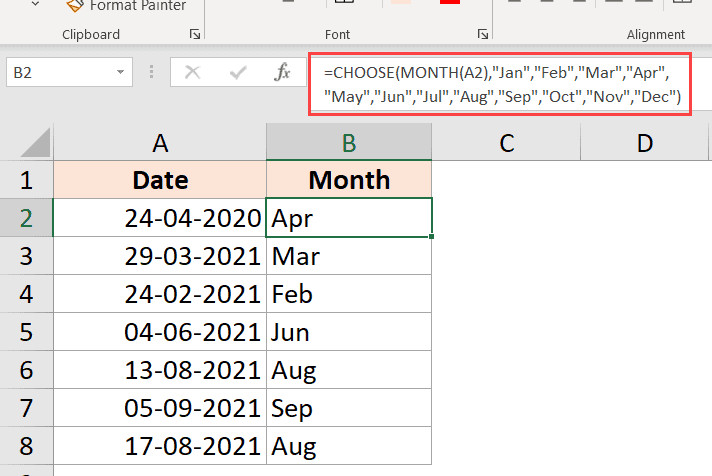Click into the CHOOSE formula bar
Screen dimensions: 712x476
pos(500,84)
